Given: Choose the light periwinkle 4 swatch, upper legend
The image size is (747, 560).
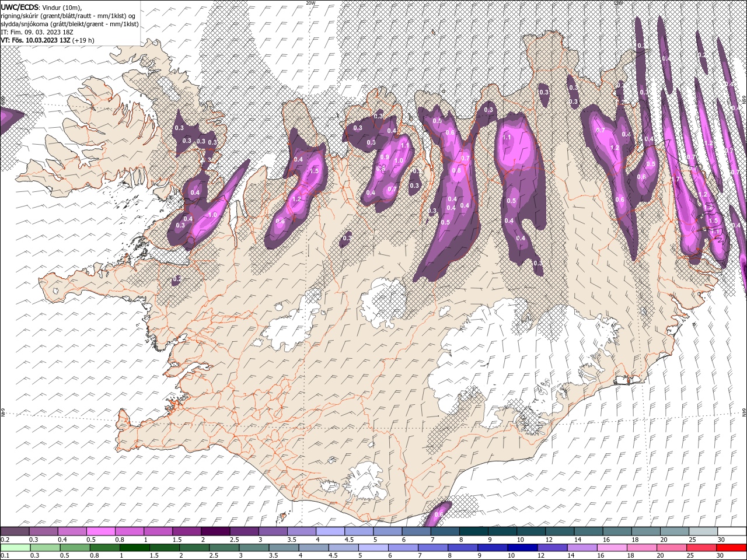Looking at the screenshot, I should click(330, 531).
